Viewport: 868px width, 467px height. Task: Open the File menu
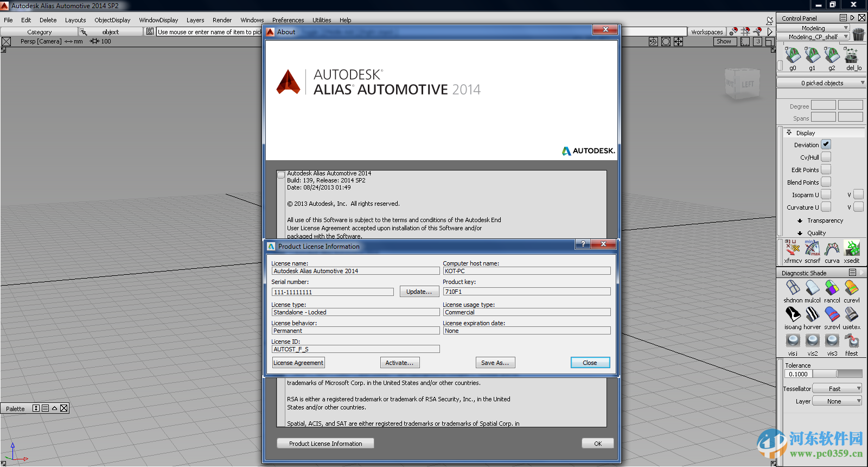click(8, 20)
